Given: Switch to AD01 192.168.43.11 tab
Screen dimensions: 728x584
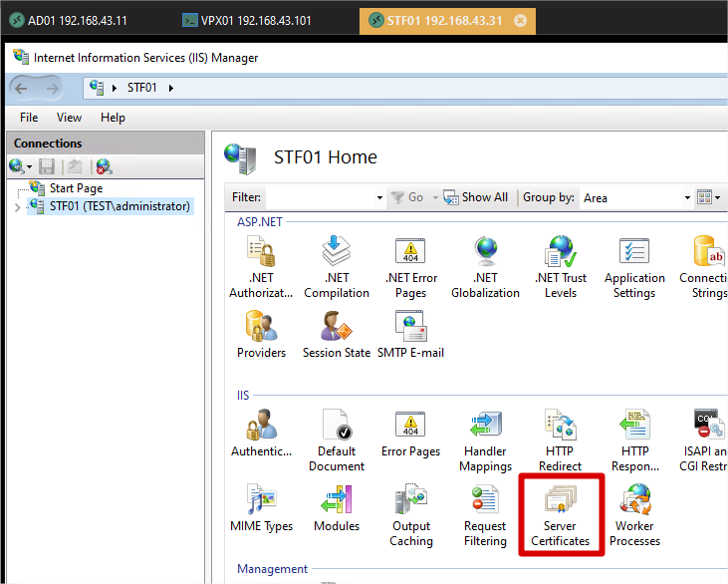Looking at the screenshot, I should tap(69, 21).
